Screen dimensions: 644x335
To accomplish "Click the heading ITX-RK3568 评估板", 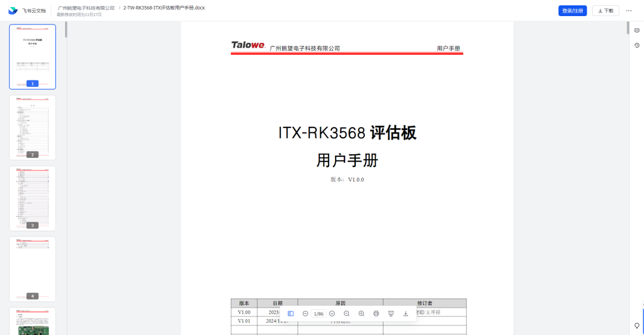I will 347,132.
